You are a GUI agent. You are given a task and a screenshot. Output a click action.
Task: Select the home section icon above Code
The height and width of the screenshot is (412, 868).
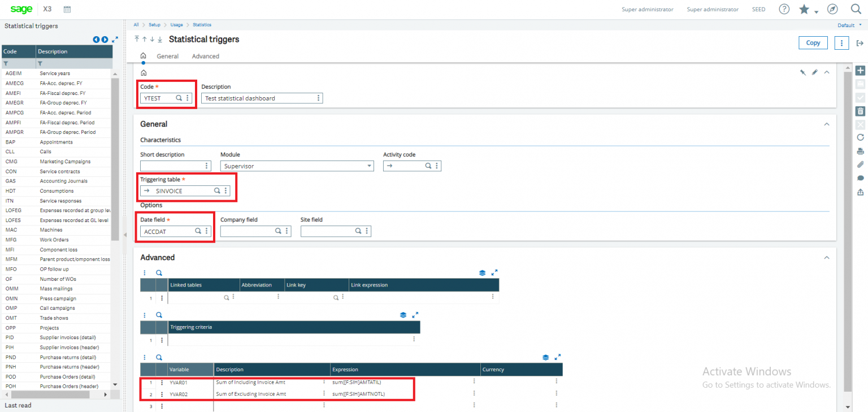pyautogui.click(x=143, y=72)
